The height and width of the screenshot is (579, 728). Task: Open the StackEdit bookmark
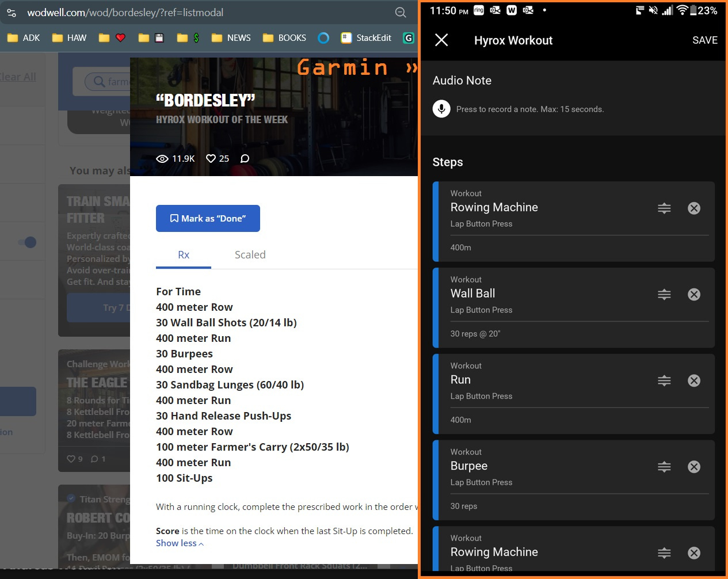(x=366, y=38)
